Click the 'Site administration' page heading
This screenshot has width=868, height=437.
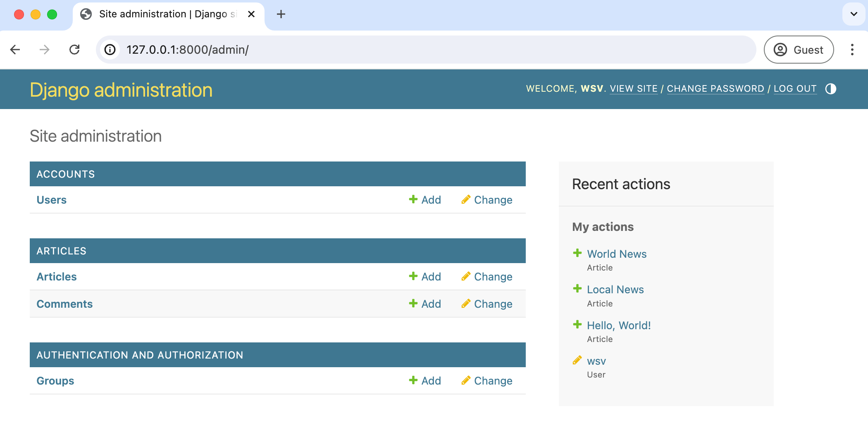point(96,136)
